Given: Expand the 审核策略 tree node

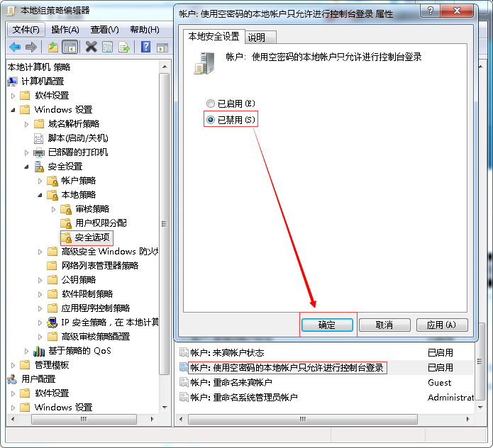Looking at the screenshot, I should (54, 209).
